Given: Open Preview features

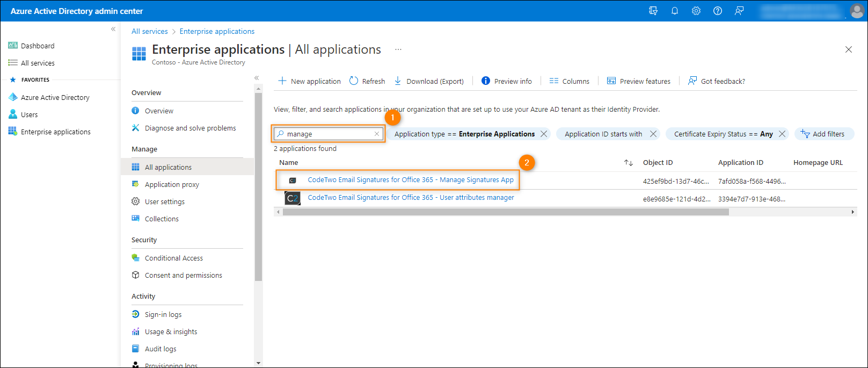Looking at the screenshot, I should (639, 81).
